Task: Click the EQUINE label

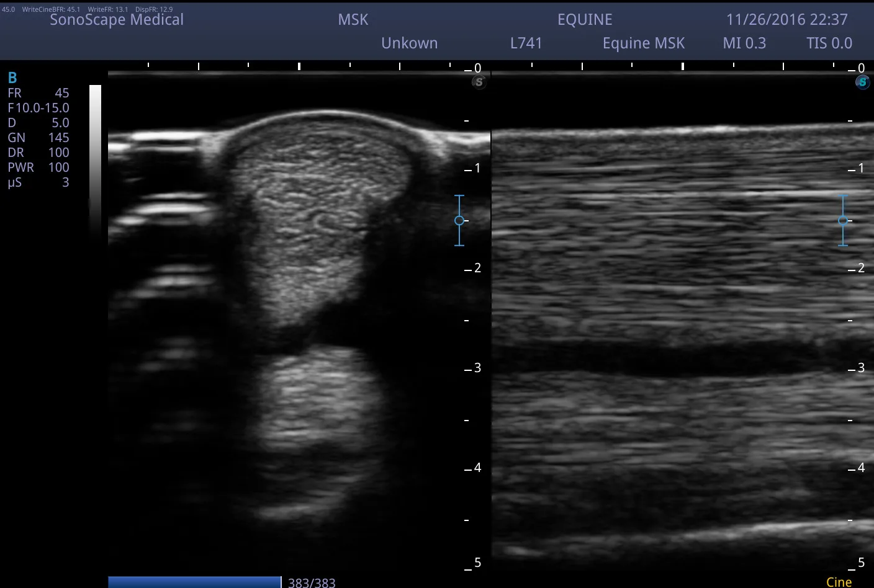Action: pyautogui.click(x=585, y=20)
